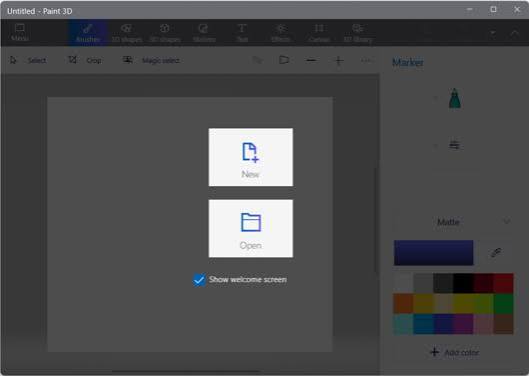This screenshot has height=376, width=529.
Task: Pick the green color swatch
Action: [x=503, y=303]
